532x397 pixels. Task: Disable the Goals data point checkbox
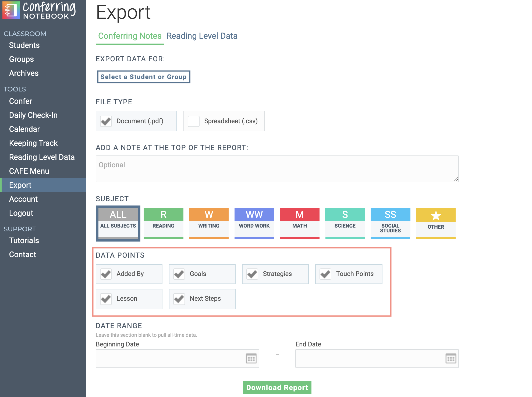pos(179,274)
